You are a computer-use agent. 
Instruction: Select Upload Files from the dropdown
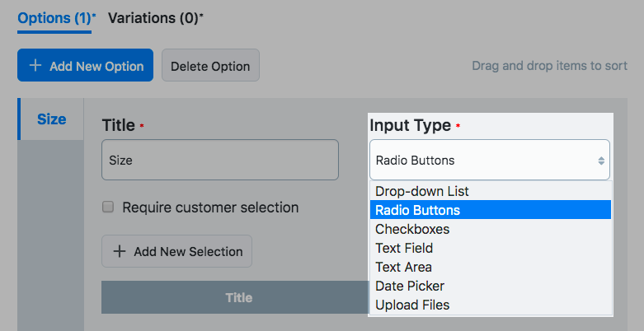click(412, 305)
